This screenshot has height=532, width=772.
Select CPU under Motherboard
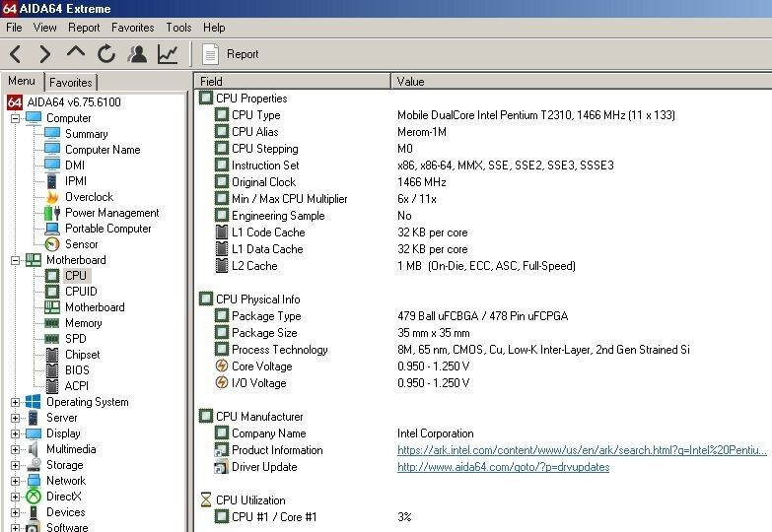75,276
